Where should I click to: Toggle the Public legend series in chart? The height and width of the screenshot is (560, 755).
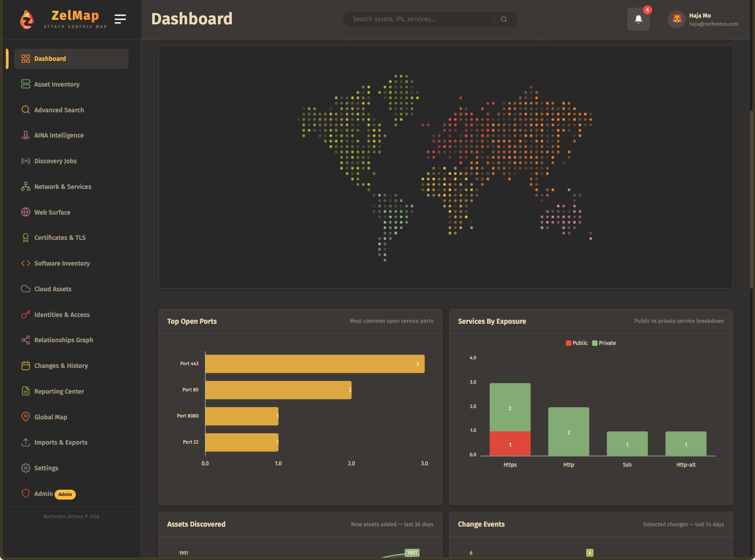point(576,343)
